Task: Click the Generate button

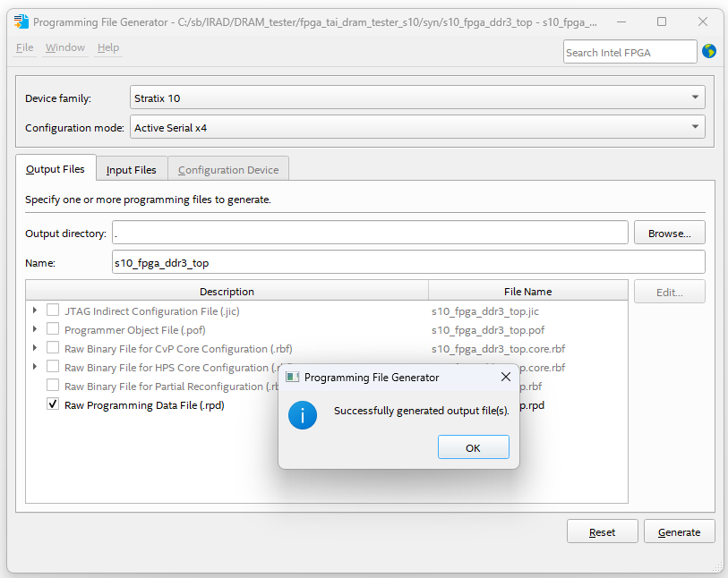Action: coord(679,531)
